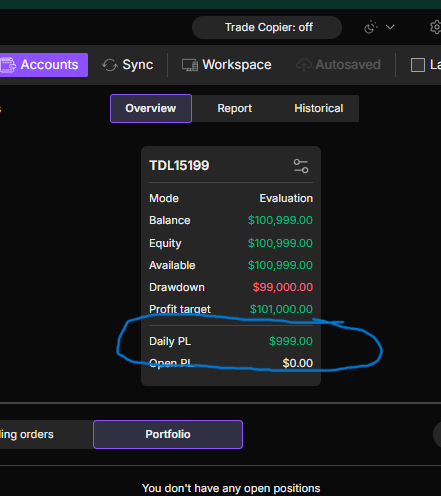Open the Trade Copier: off control
The height and width of the screenshot is (496, 441).
tap(267, 27)
